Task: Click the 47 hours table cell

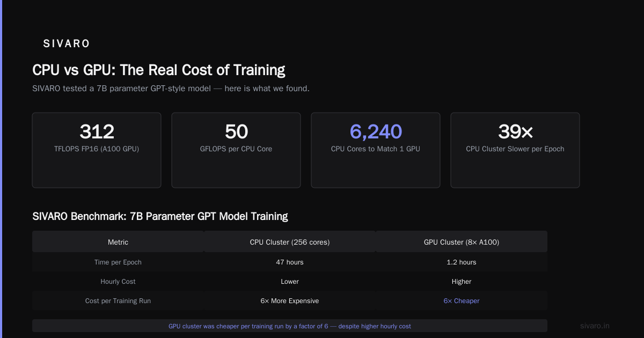Action: pos(290,262)
